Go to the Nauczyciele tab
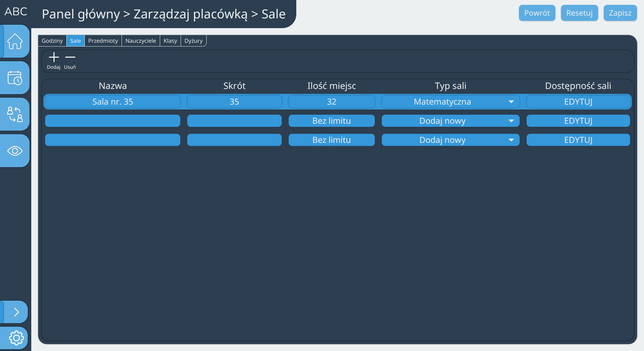This screenshot has width=644, height=351. click(141, 41)
